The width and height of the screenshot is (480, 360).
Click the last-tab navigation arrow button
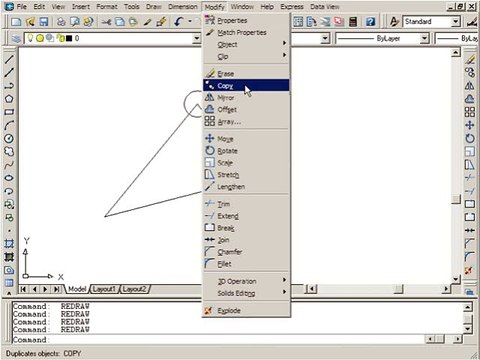tap(57, 289)
